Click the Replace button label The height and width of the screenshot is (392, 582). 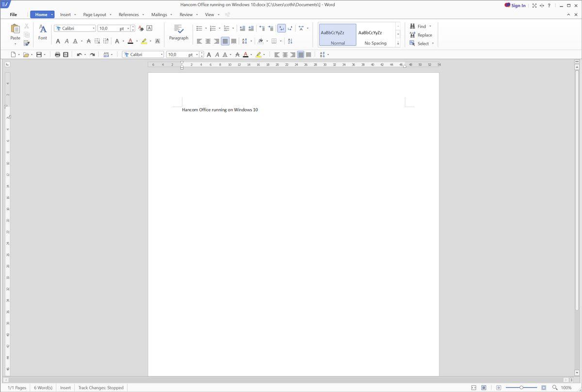coord(425,35)
